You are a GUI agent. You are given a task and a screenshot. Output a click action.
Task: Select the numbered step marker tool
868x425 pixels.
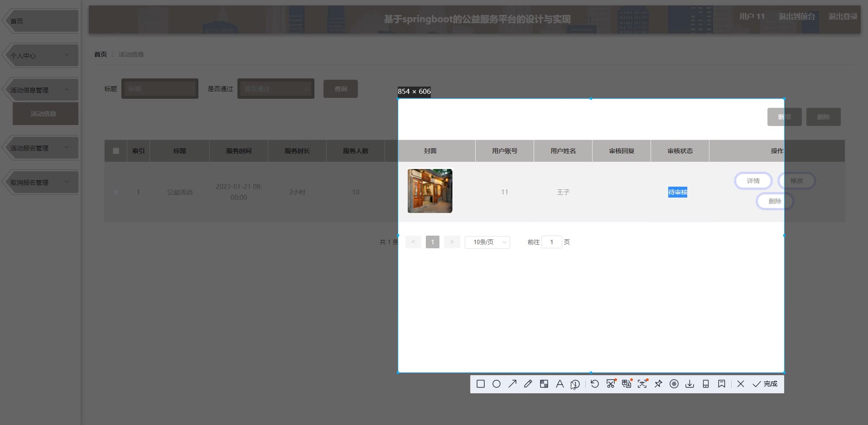point(575,384)
